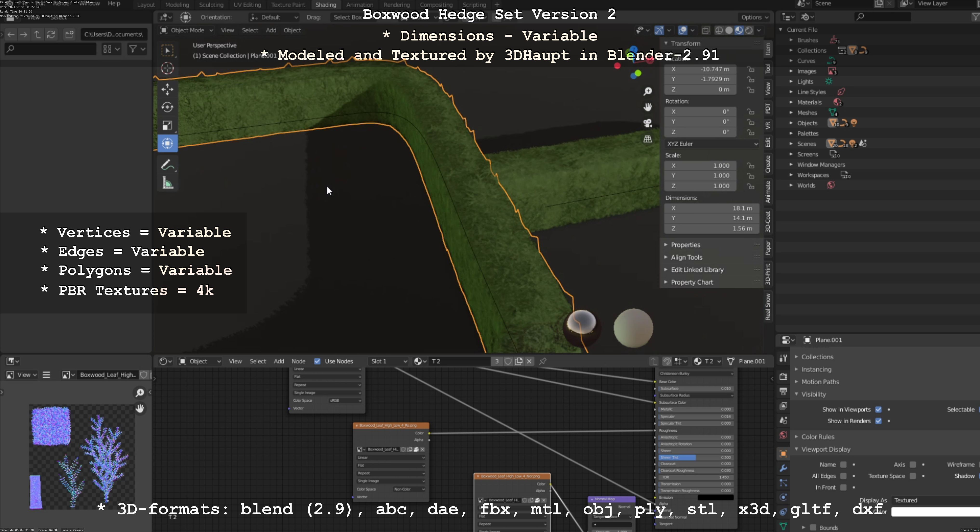
Task: Click the viewport pan hand icon
Action: pos(647,107)
